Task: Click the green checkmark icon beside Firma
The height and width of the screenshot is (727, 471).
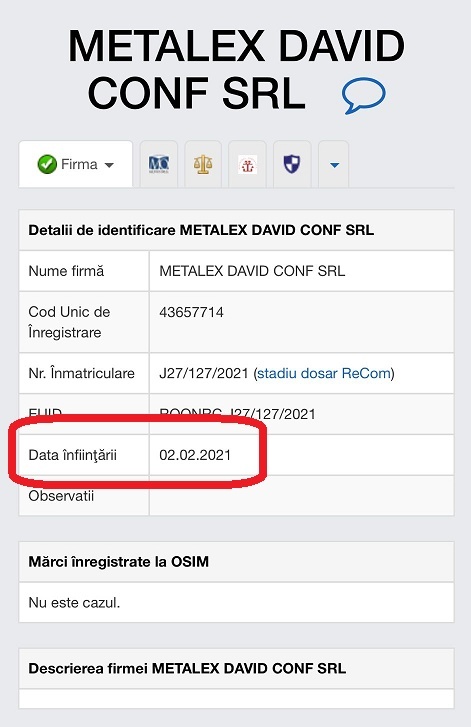Action: (47, 165)
